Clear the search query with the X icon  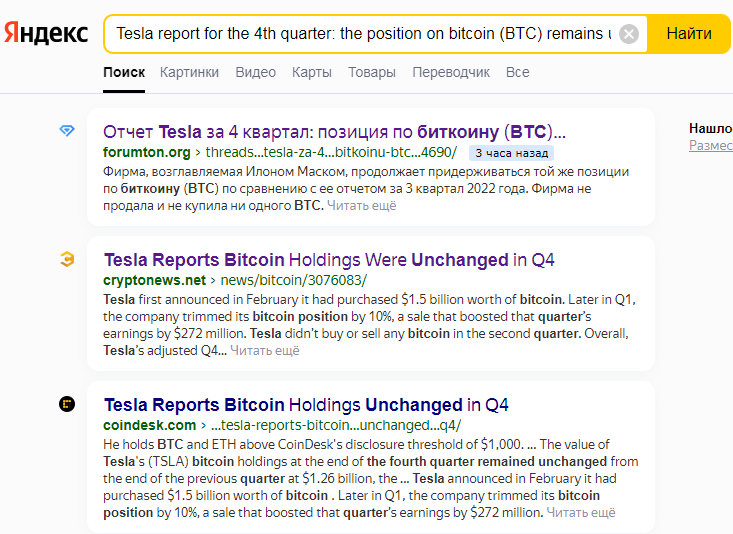(x=629, y=34)
